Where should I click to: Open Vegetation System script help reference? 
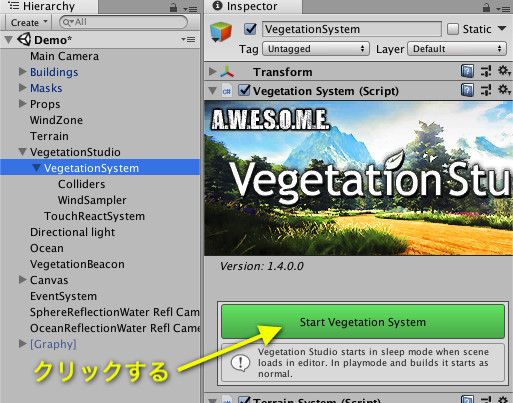click(467, 90)
